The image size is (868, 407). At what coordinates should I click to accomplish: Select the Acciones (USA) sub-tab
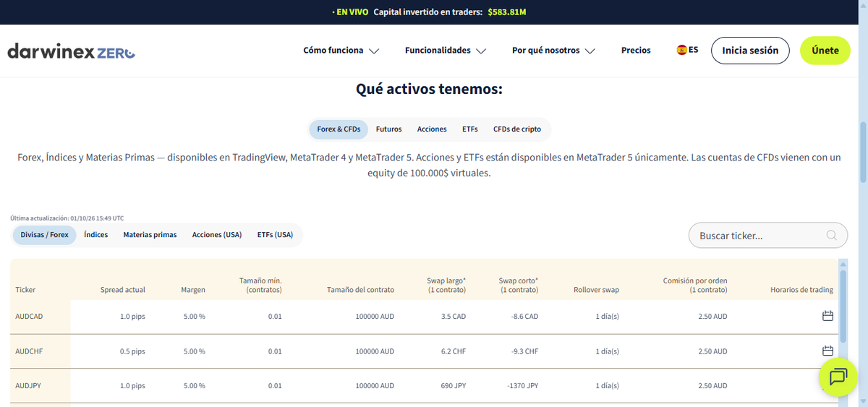click(217, 235)
